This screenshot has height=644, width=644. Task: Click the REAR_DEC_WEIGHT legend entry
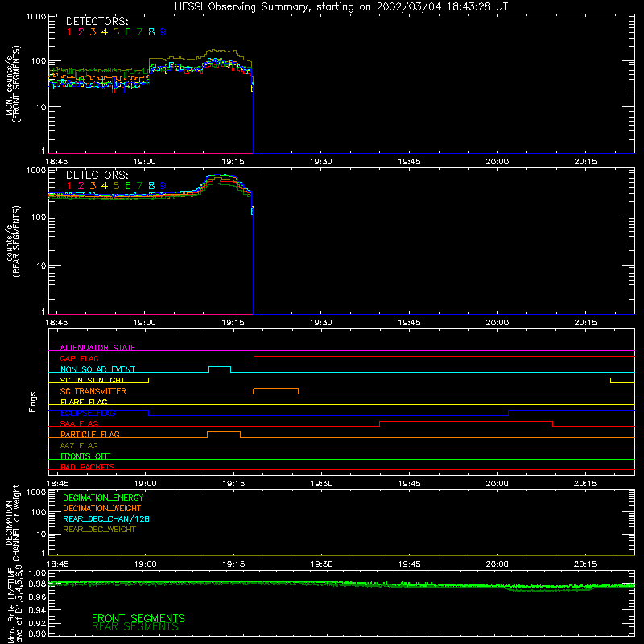pyautogui.click(x=99, y=530)
